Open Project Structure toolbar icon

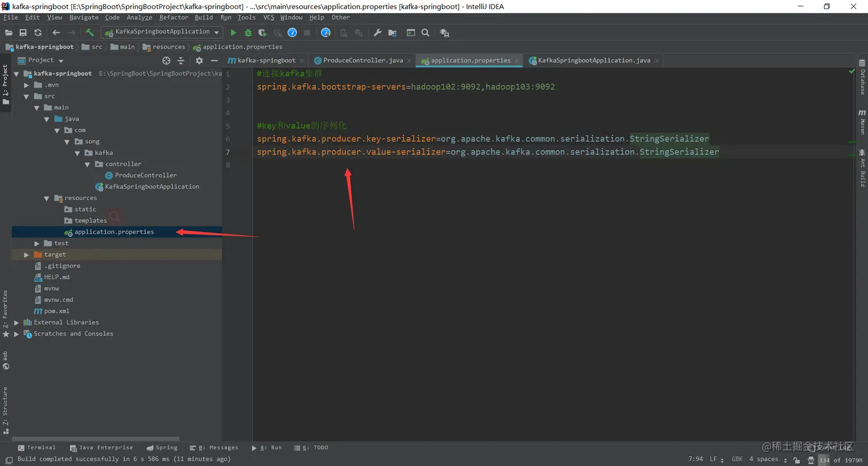click(392, 33)
